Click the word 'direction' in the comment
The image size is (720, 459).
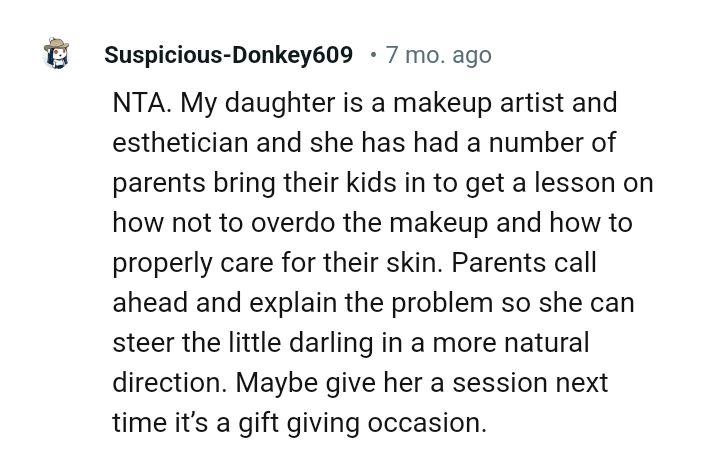coord(166,383)
